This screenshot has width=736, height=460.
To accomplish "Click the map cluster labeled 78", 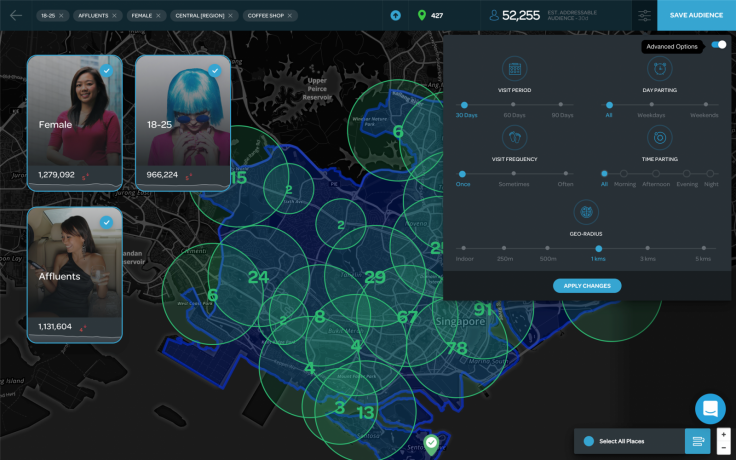I will [457, 348].
